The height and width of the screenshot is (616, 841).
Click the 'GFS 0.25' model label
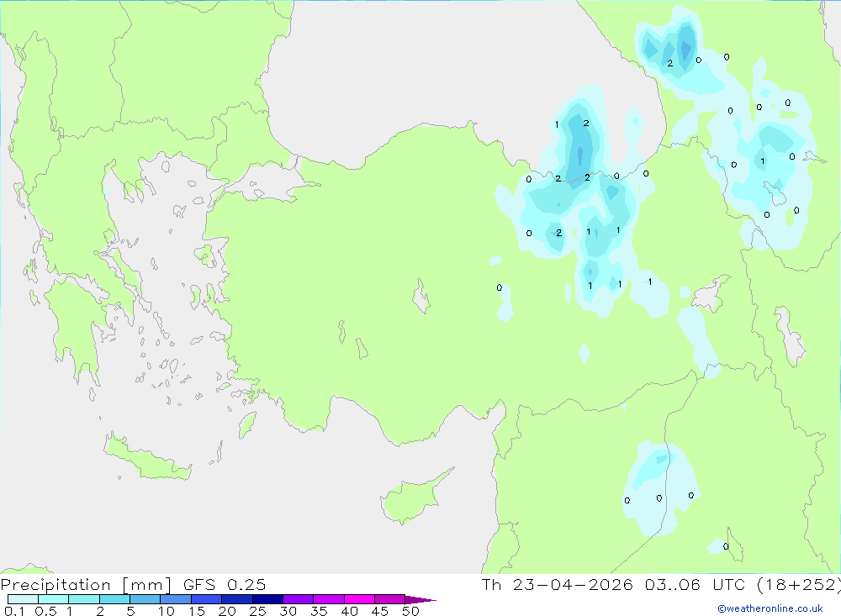pyautogui.click(x=225, y=584)
